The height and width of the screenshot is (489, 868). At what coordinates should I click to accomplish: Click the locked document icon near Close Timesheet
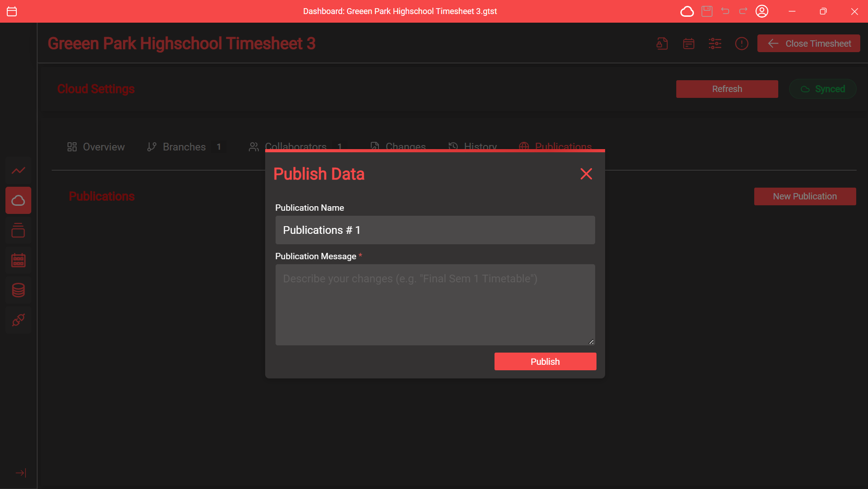[x=661, y=43]
